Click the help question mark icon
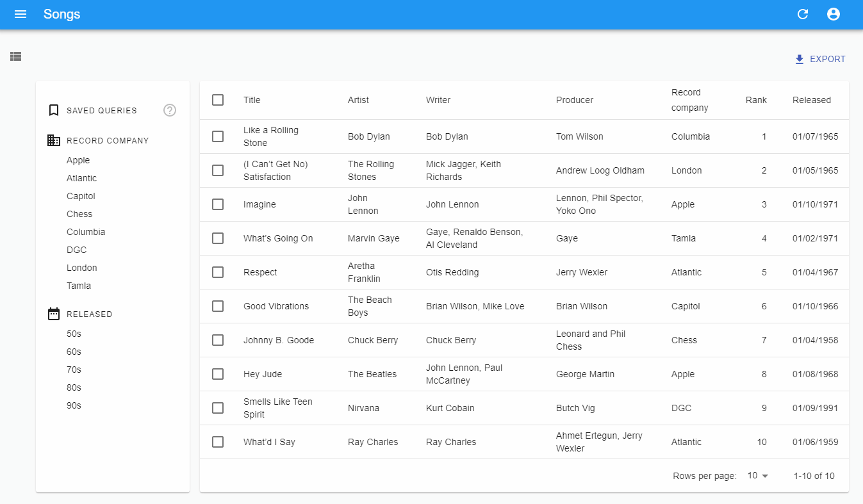Viewport: 863px width, 504px height. tap(169, 110)
